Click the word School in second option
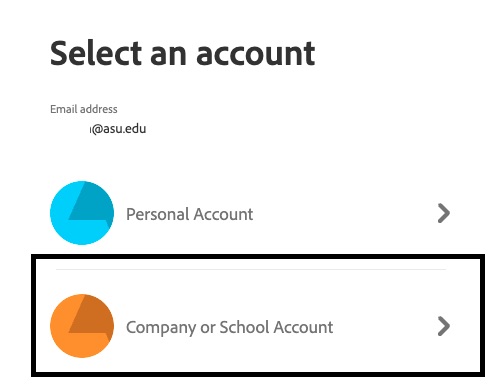This screenshot has height=386, width=498. tap(244, 327)
